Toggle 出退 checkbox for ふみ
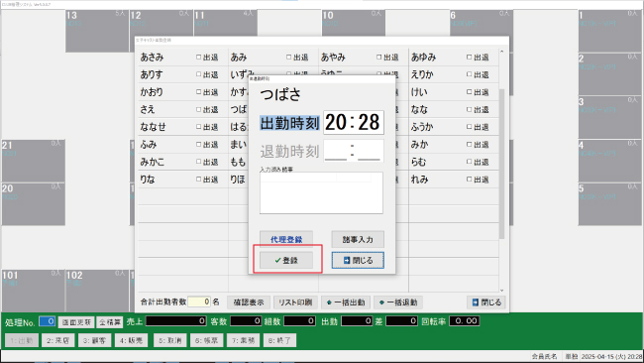Image resolution: width=644 pixels, height=363 pixels. pos(199,144)
